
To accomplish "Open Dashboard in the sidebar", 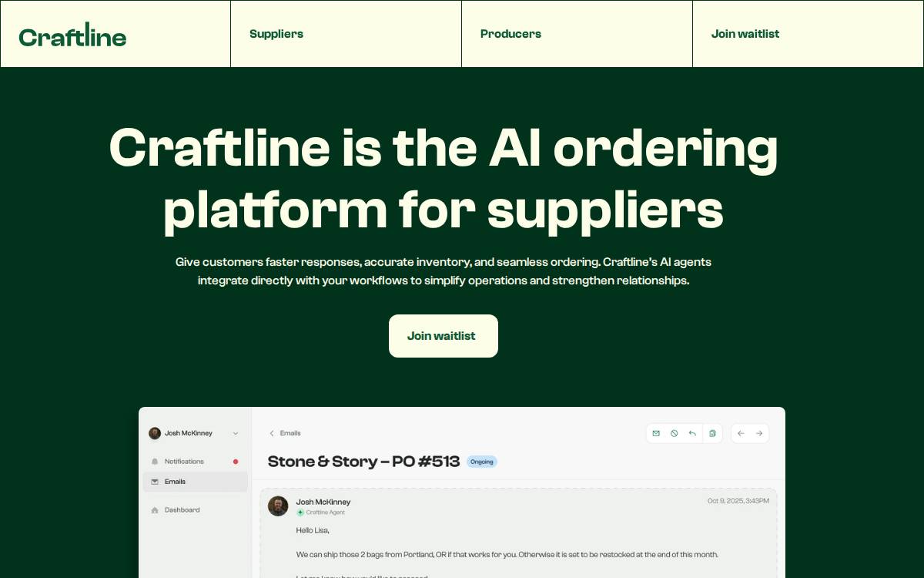I will point(195,510).
